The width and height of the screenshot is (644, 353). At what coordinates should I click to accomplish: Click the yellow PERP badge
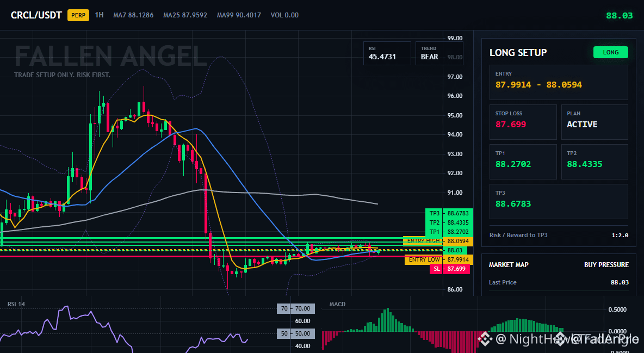78,15
